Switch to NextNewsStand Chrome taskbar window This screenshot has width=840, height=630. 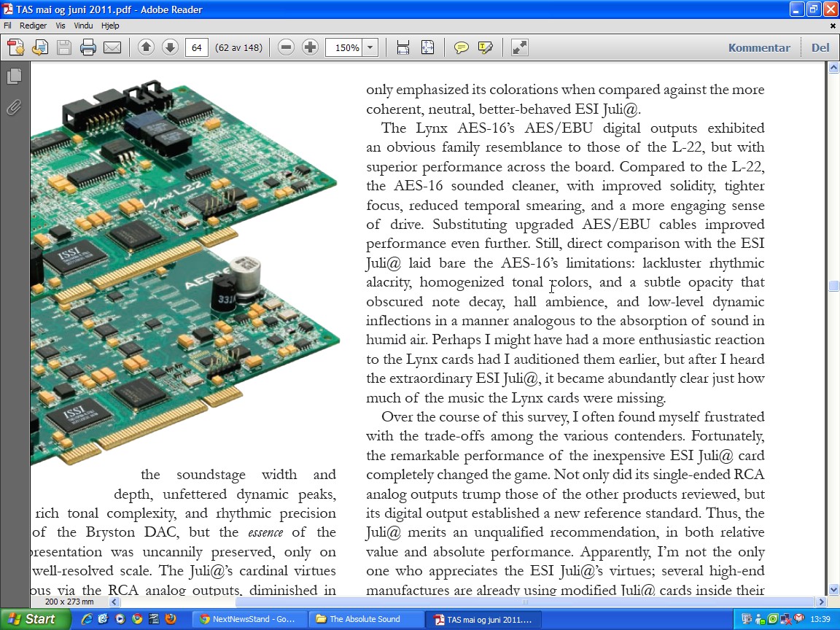(249, 619)
